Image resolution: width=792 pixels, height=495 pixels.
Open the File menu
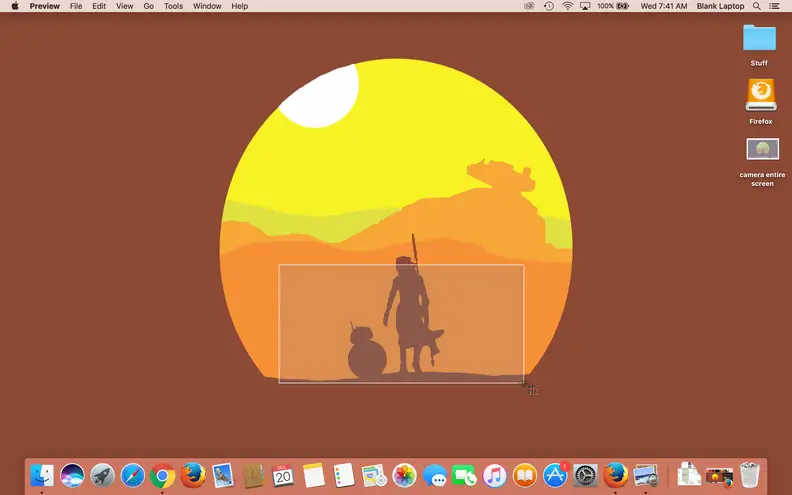76,6
